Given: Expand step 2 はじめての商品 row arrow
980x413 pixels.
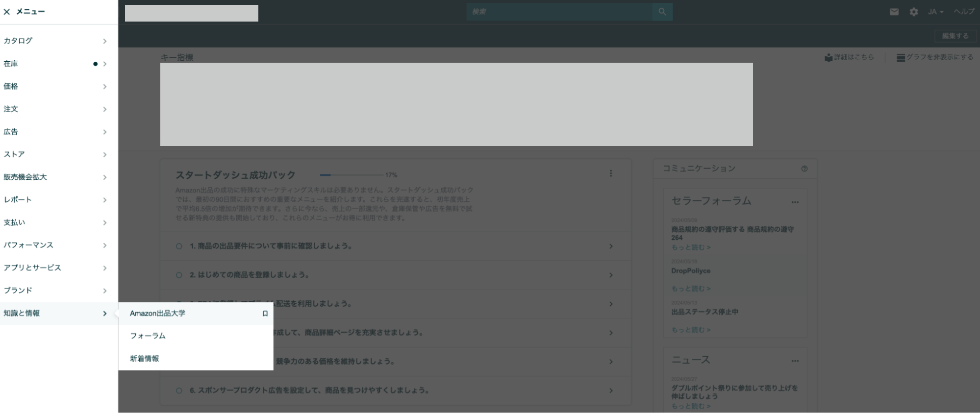Looking at the screenshot, I should tap(611, 275).
